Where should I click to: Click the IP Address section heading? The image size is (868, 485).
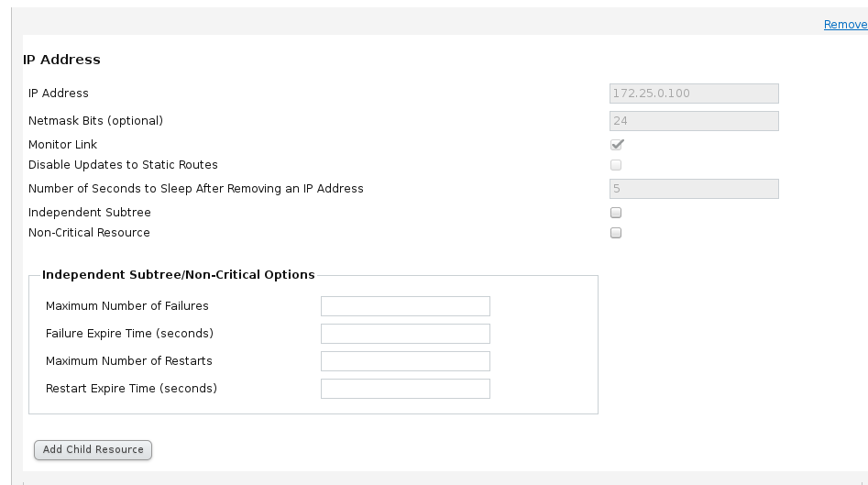point(61,60)
